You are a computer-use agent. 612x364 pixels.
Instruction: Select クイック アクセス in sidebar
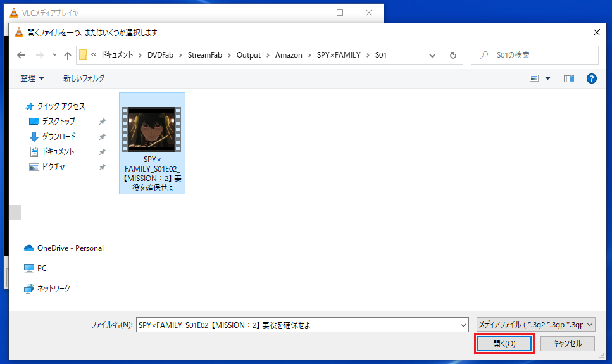point(55,106)
